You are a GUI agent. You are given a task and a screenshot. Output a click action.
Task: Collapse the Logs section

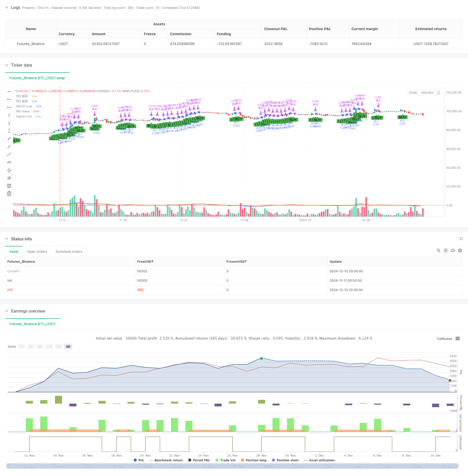click(x=7, y=8)
